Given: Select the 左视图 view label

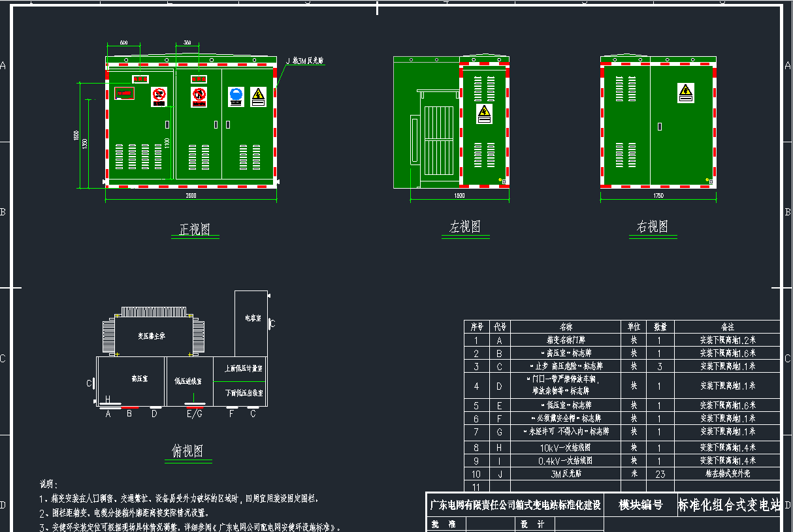Looking at the screenshot, I should point(465,227).
